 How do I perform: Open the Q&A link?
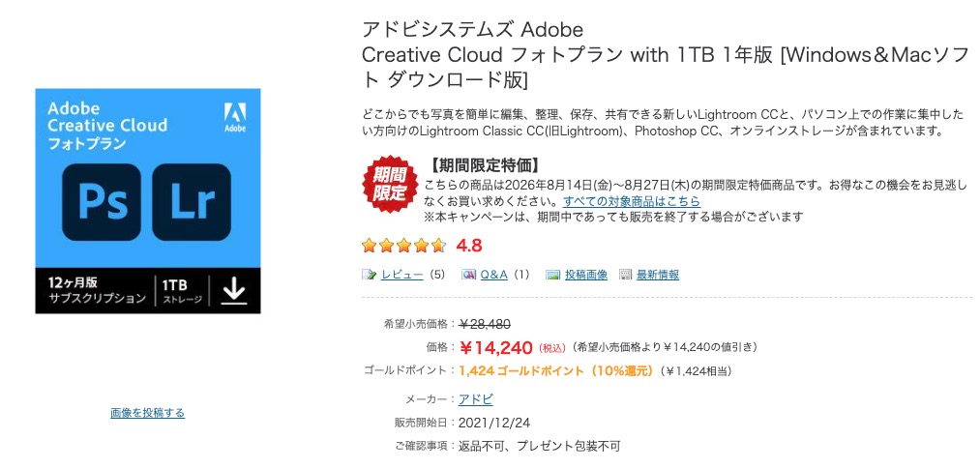pyautogui.click(x=493, y=275)
